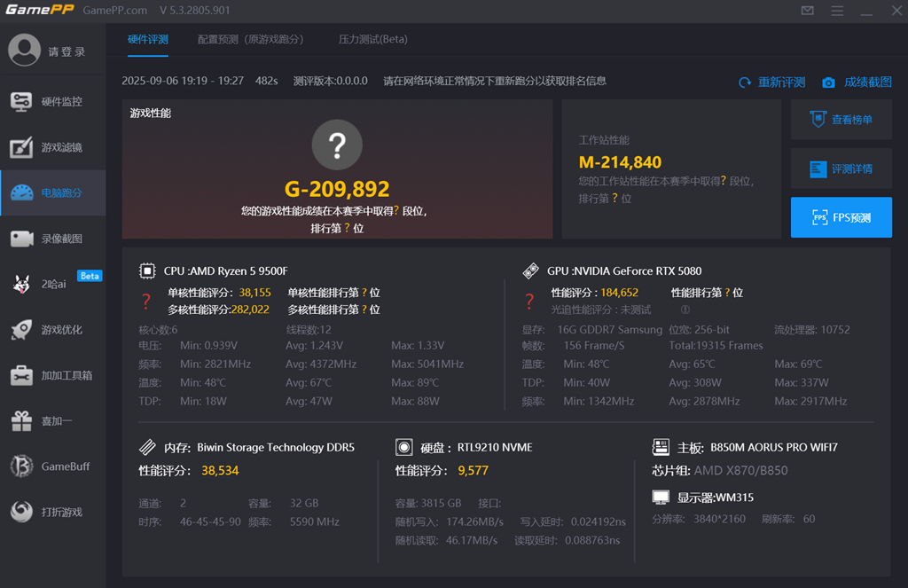This screenshot has width=908, height=588.
Task: Click B850M AORUS PRO WIFI7 motherboard name
Action: click(x=773, y=447)
